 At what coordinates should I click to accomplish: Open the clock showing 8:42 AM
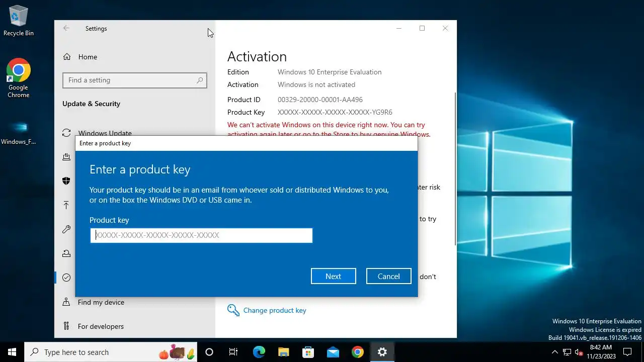[601, 352]
